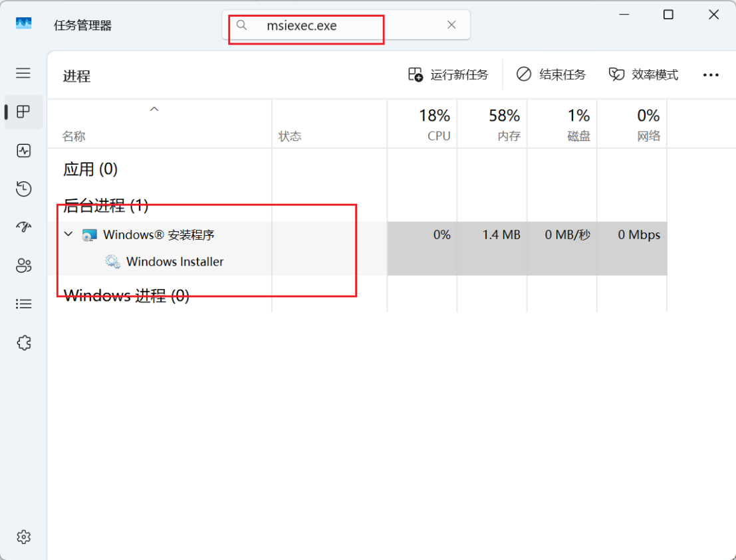Click the Task Manager app icon
Screen dimensions: 736x560
pos(23,23)
